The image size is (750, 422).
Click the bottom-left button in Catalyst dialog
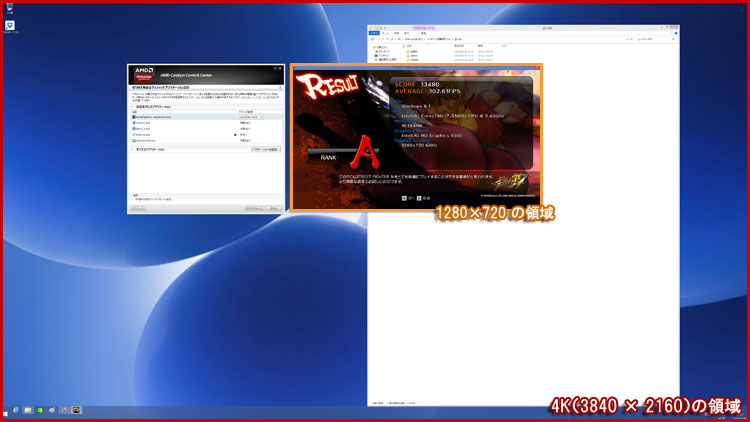tap(139, 208)
